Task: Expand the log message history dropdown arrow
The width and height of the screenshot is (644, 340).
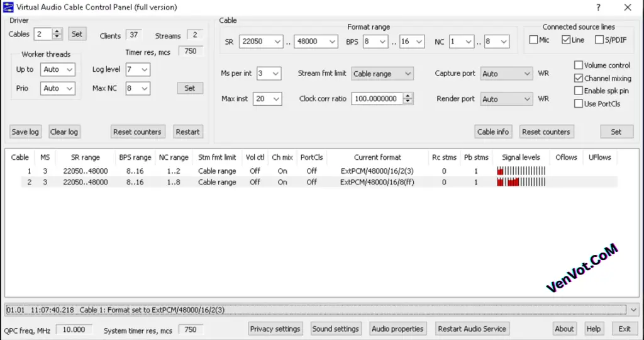Action: tap(633, 310)
